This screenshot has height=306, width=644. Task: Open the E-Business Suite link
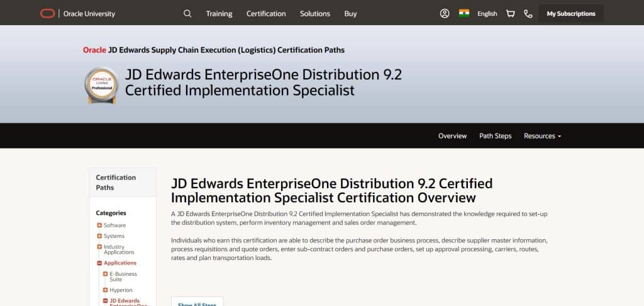tap(123, 276)
